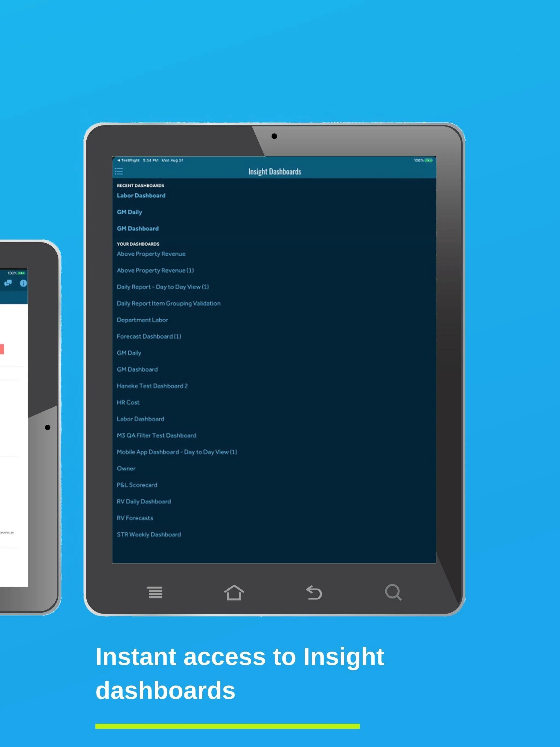Viewport: 560px width, 747px height.
Task: Open the Labor Dashboard
Action: (141, 195)
